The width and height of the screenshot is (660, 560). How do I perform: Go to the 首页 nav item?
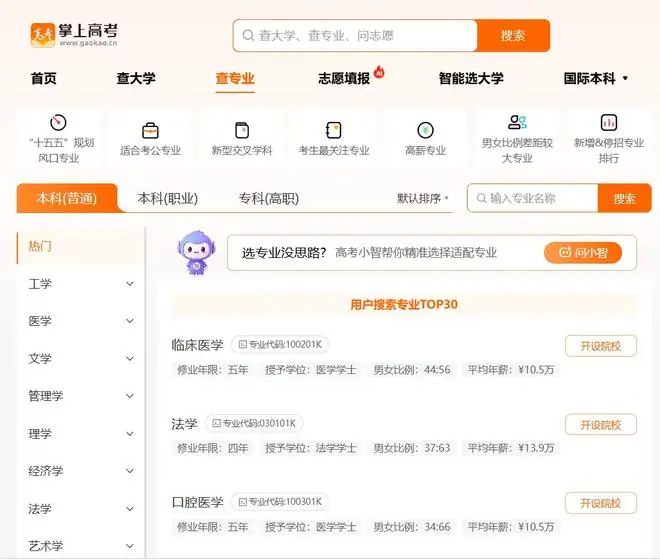[44, 78]
